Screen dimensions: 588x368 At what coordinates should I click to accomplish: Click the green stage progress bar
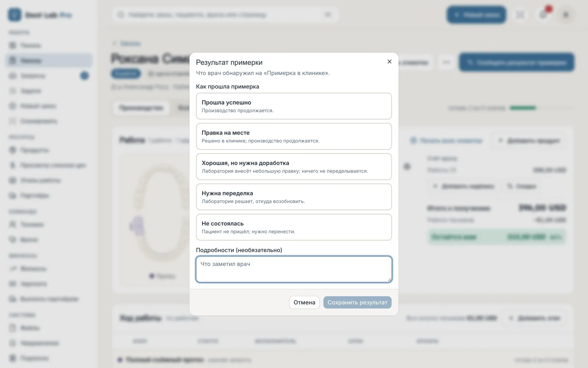tap(523, 108)
